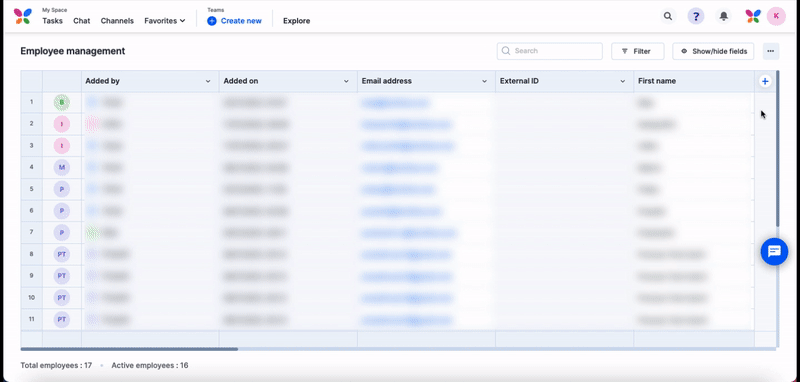Viewport: 800px width, 382px height.
Task: Click the PT avatar in row 8
Action: (x=62, y=254)
